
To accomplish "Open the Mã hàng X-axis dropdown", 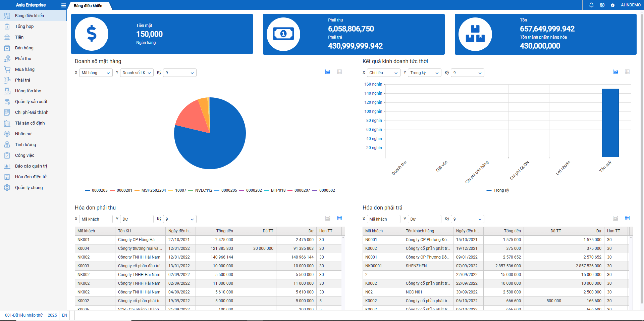I will tap(96, 73).
